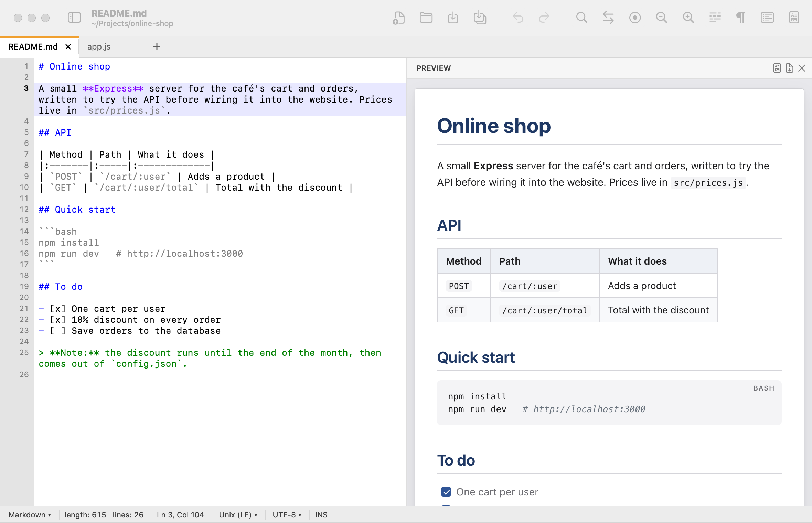Click the 'Online shop' title in the preview
This screenshot has height=523, width=812.
[x=494, y=126]
